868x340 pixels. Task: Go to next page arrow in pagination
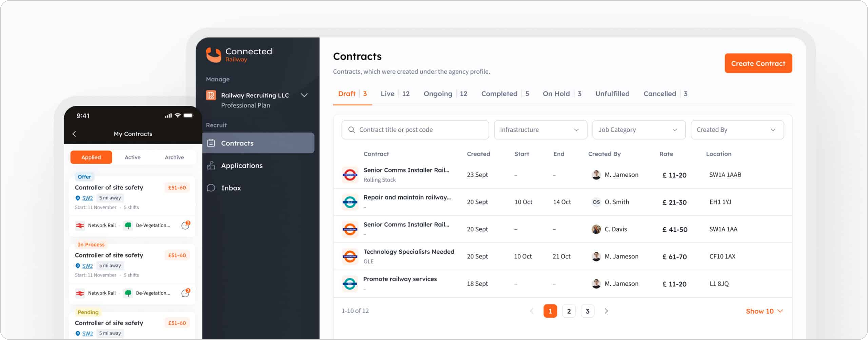[606, 311]
